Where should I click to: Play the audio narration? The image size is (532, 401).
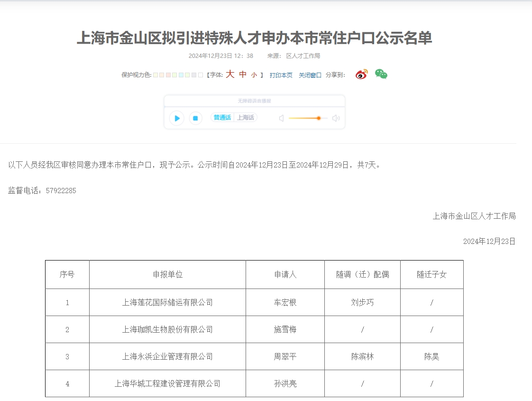click(177, 118)
